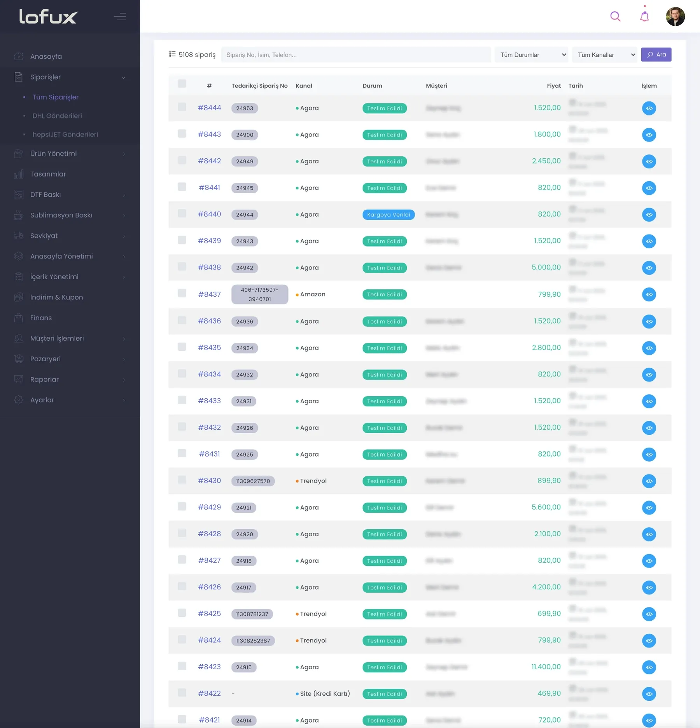Expand the DTF Baskı sidebar menu

[x=70, y=194]
